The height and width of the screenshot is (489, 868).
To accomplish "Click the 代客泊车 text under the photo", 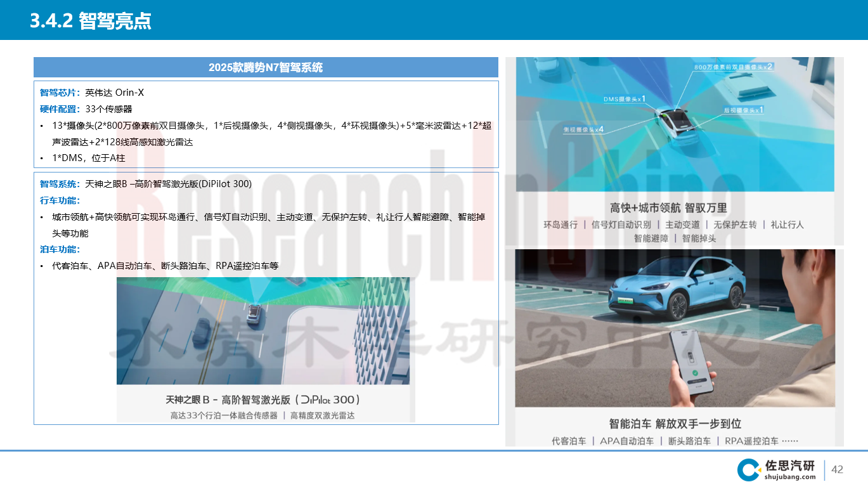I will 569,441.
